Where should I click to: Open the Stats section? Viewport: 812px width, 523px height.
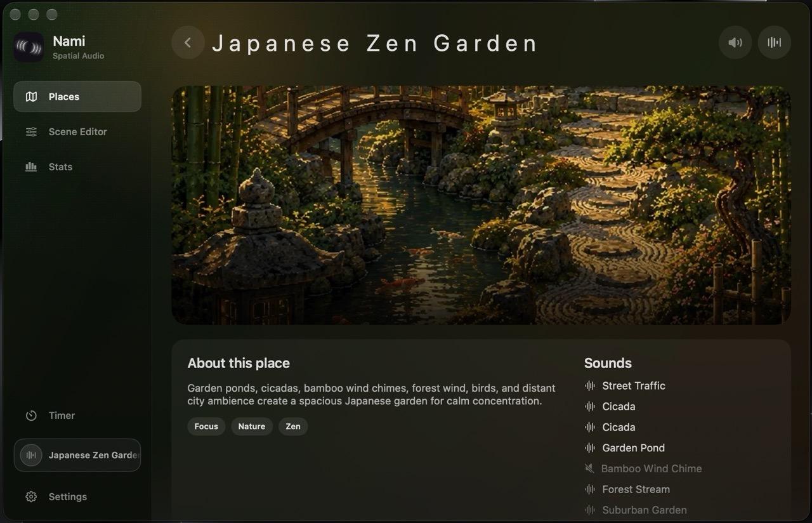77,166
